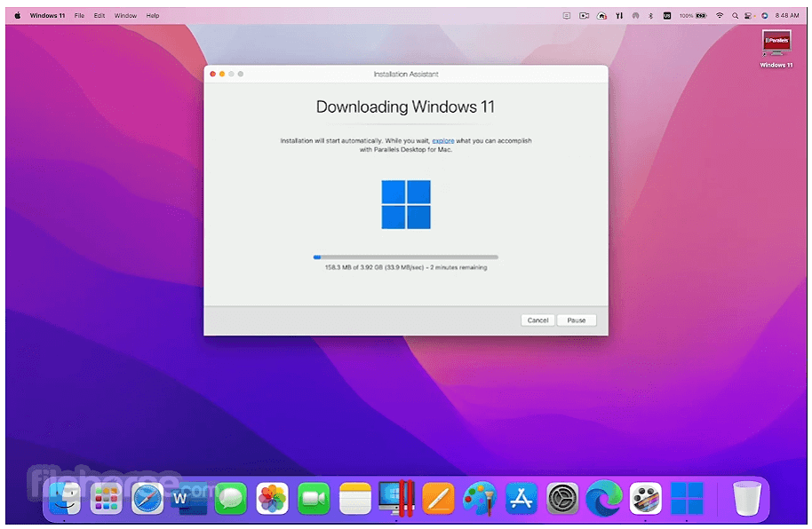The height and width of the screenshot is (529, 812).
Task: Click the screen recording camera menu icon
Action: tap(585, 15)
